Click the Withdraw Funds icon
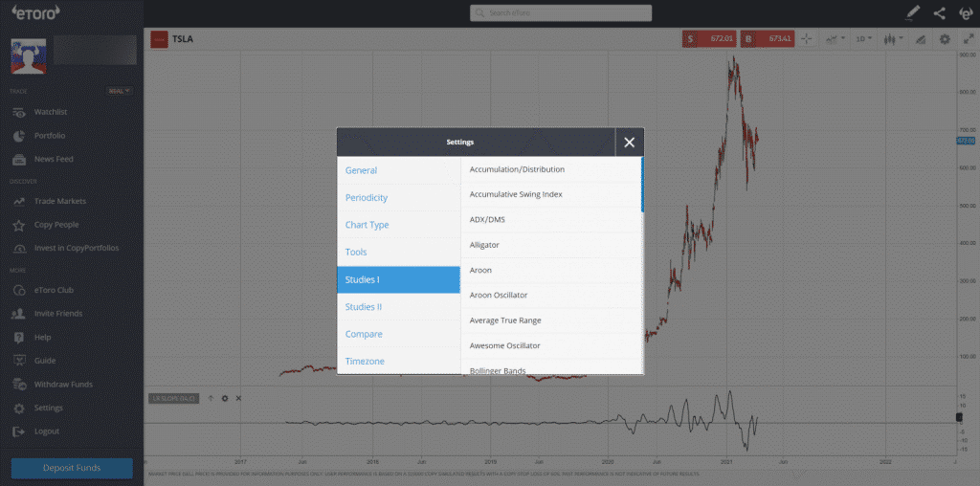980x486 pixels. 19,385
